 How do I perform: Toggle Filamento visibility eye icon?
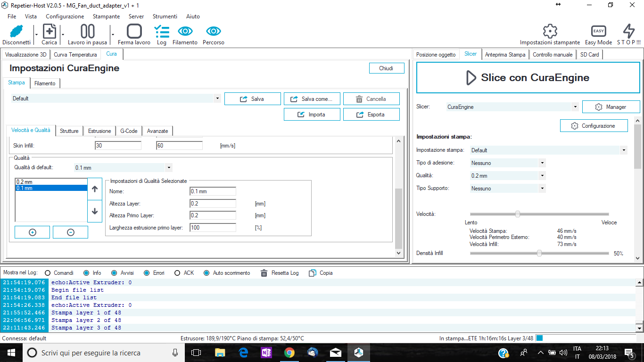[x=185, y=32]
